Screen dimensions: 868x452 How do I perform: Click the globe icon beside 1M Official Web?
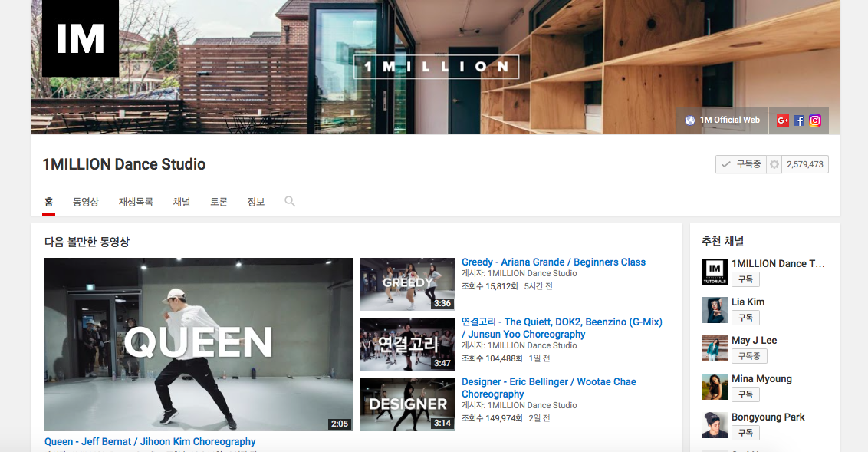point(690,120)
